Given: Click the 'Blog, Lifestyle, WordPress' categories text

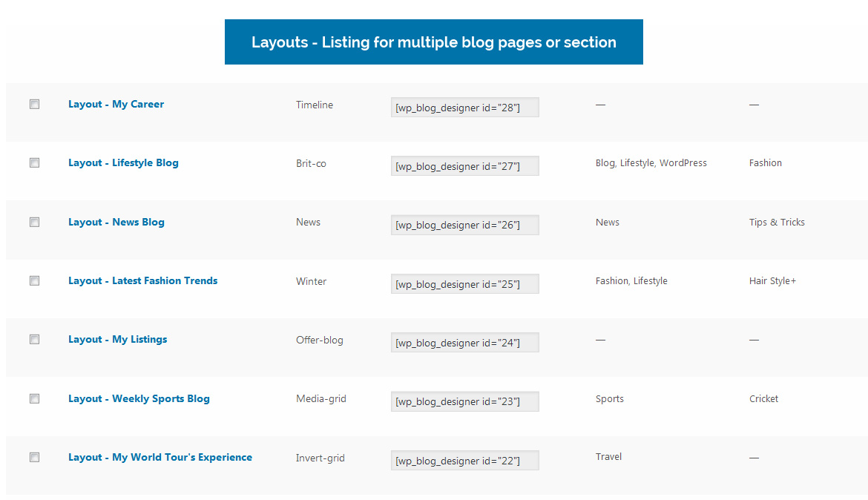Looking at the screenshot, I should coord(651,162).
